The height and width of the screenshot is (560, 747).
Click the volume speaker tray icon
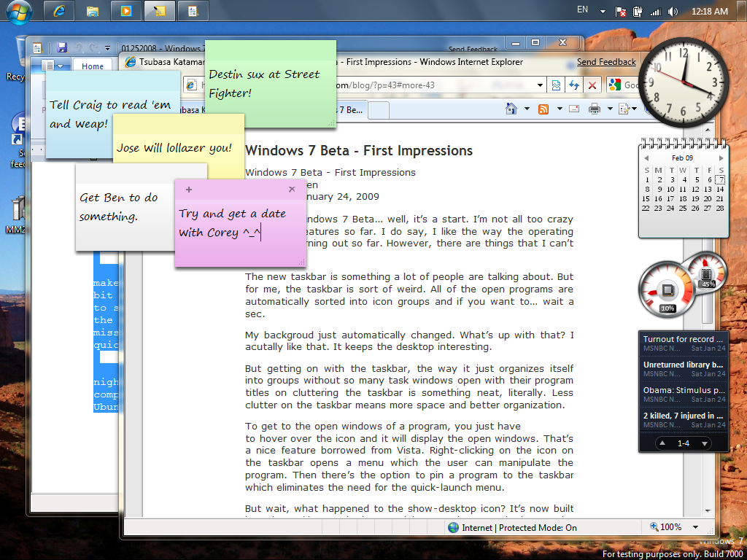click(673, 12)
